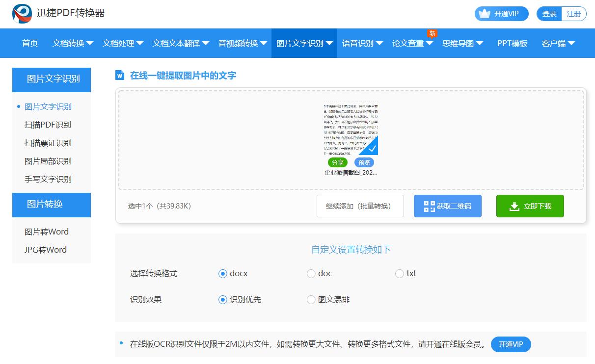Go to 首页 in the navigation bar

pos(29,43)
